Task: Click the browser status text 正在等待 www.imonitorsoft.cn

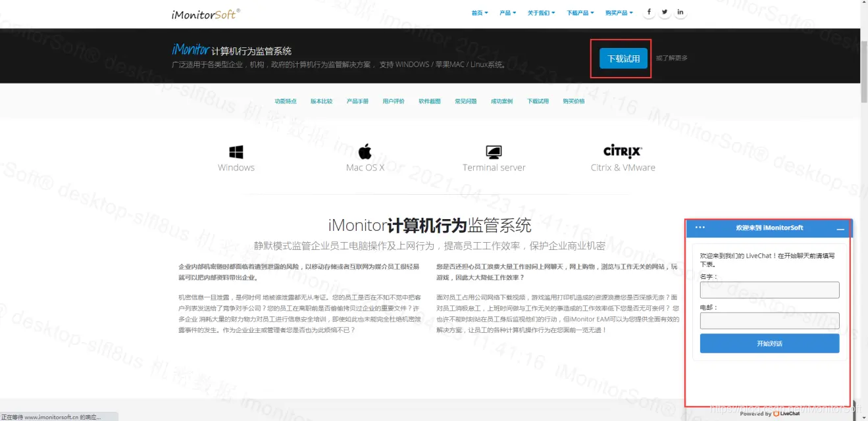Action: tap(51, 416)
